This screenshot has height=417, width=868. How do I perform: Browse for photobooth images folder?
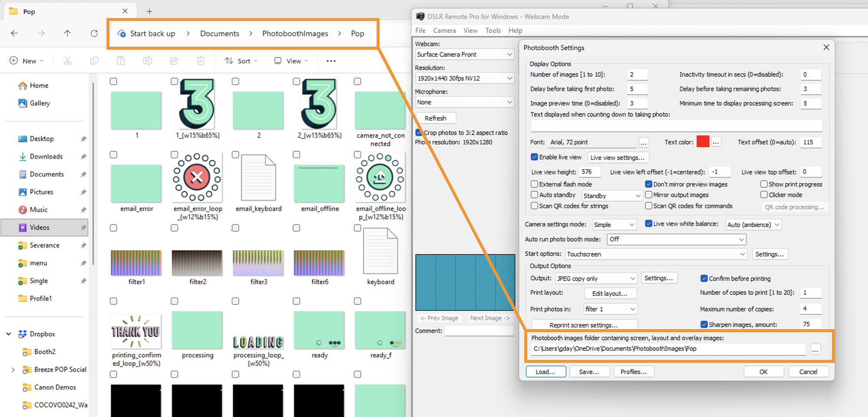pos(815,349)
